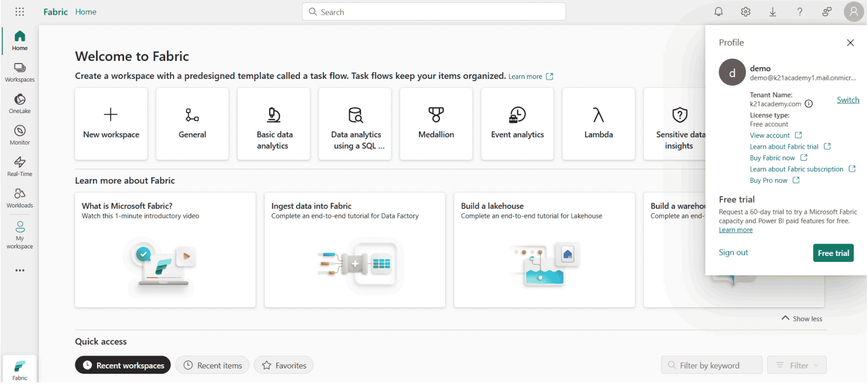868x385 pixels.
Task: Open the settings gear
Action: pyautogui.click(x=746, y=12)
